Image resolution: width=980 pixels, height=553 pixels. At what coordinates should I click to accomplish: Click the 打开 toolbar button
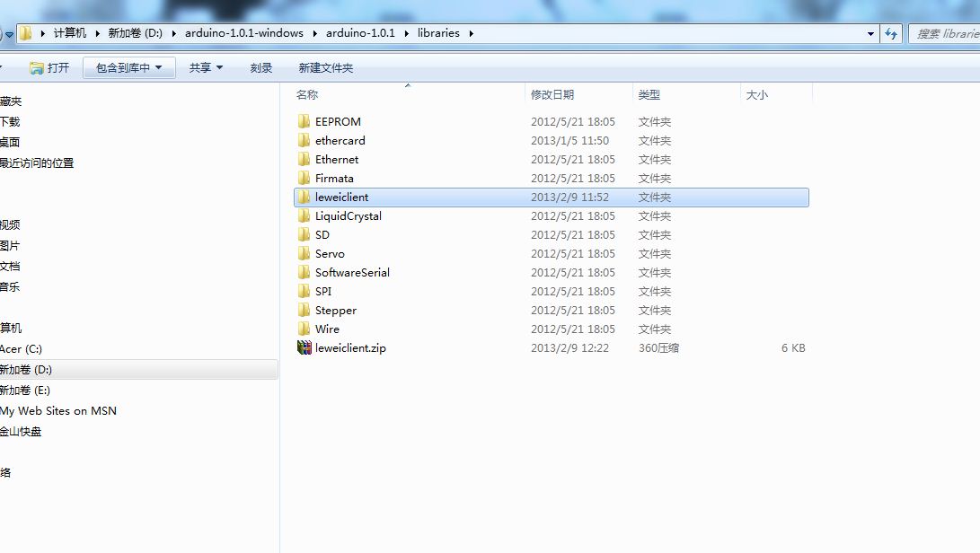click(x=49, y=67)
